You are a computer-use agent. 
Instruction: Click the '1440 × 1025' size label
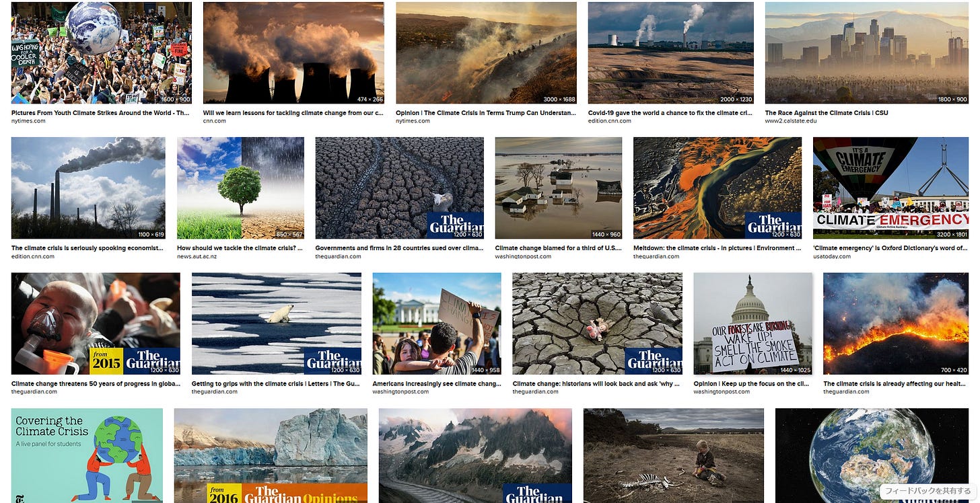coord(794,370)
